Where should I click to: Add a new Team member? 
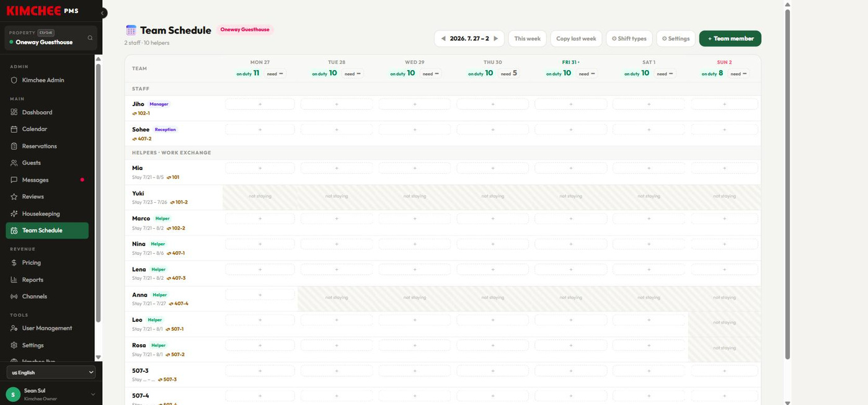click(730, 38)
